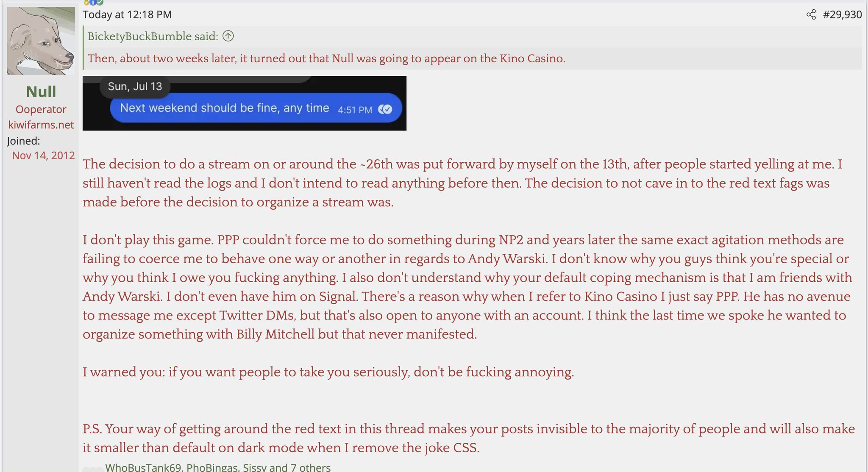Jump to BicketyBuckBumble's quoted post
The image size is (868, 472).
pos(153,36)
